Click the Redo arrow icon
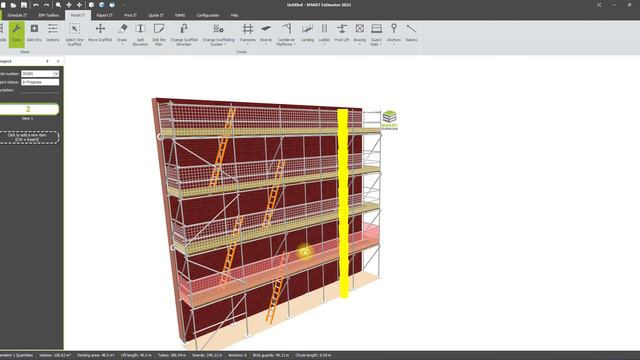 click(46, 5)
